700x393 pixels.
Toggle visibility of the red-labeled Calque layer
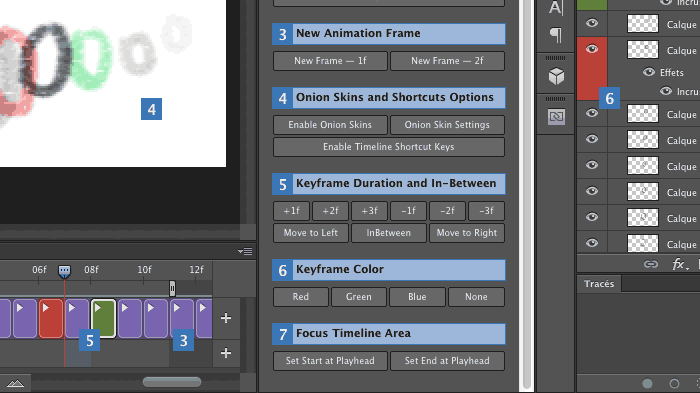pos(592,49)
